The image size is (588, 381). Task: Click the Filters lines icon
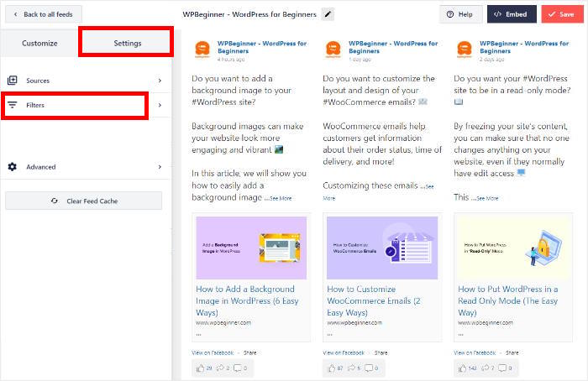tap(13, 105)
